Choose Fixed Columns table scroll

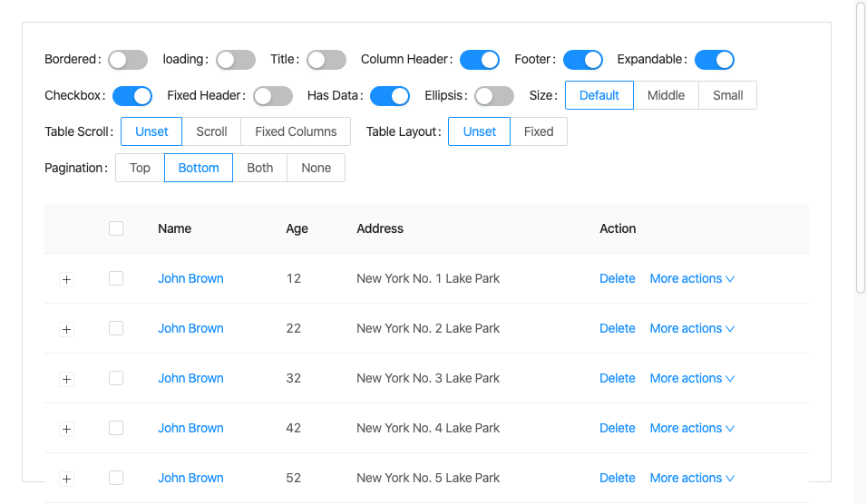[x=296, y=131]
